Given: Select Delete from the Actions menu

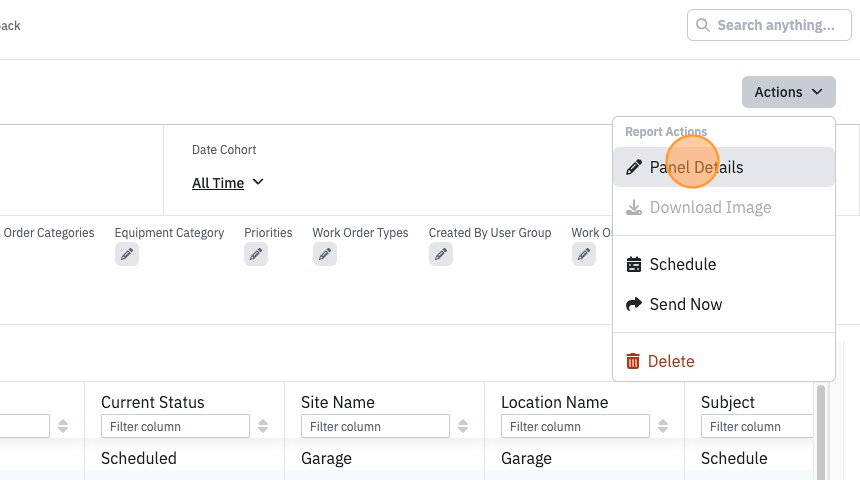Looking at the screenshot, I should click(x=724, y=361).
